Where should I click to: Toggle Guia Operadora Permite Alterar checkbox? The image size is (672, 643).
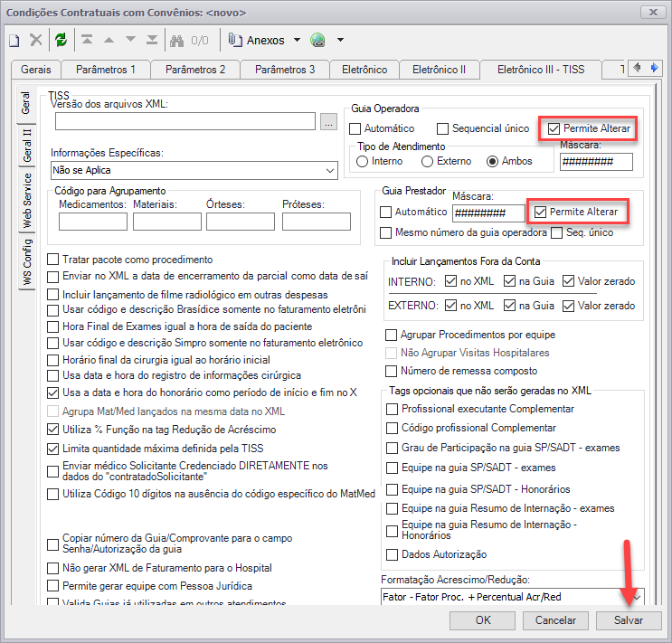[x=554, y=128]
